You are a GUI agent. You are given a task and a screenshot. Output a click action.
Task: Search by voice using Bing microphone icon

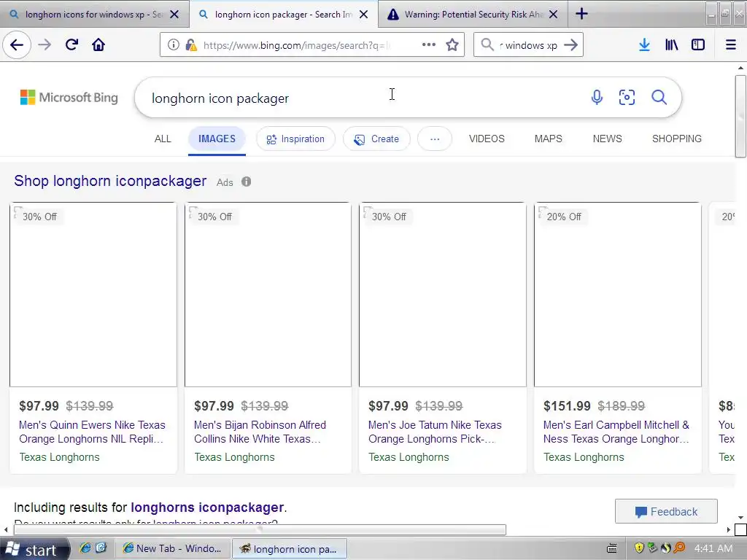click(x=597, y=98)
